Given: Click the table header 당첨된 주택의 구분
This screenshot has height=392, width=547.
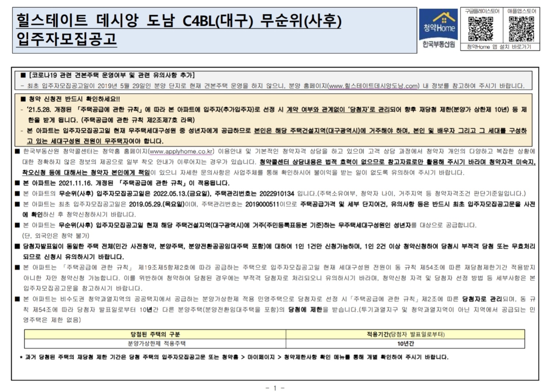Looking at the screenshot, I should [155, 334].
